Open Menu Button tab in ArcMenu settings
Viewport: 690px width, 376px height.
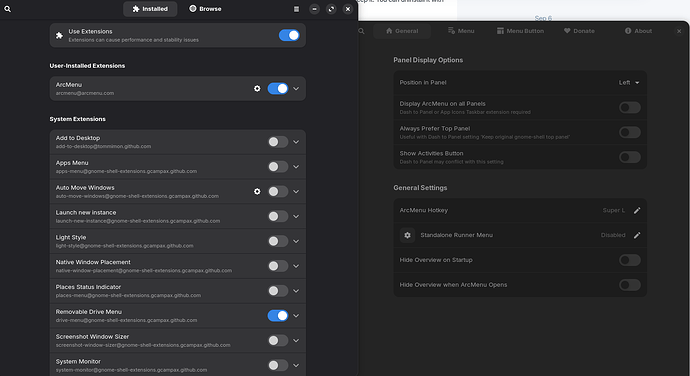(x=520, y=31)
